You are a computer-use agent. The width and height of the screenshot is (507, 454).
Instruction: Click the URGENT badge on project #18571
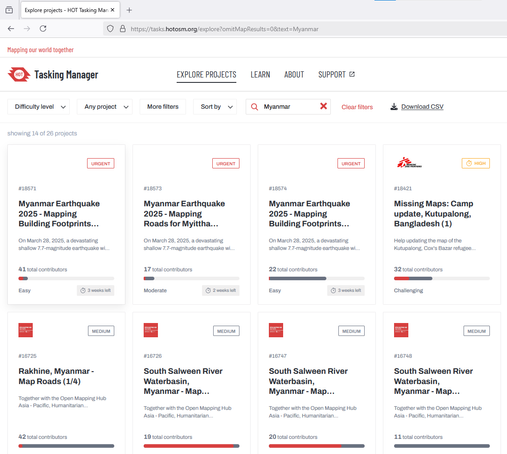[x=101, y=163]
